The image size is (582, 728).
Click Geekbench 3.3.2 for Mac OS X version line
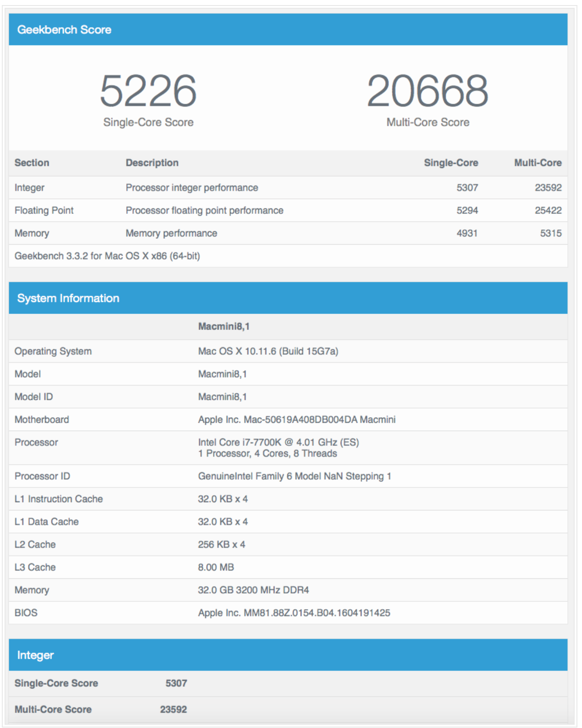click(107, 256)
